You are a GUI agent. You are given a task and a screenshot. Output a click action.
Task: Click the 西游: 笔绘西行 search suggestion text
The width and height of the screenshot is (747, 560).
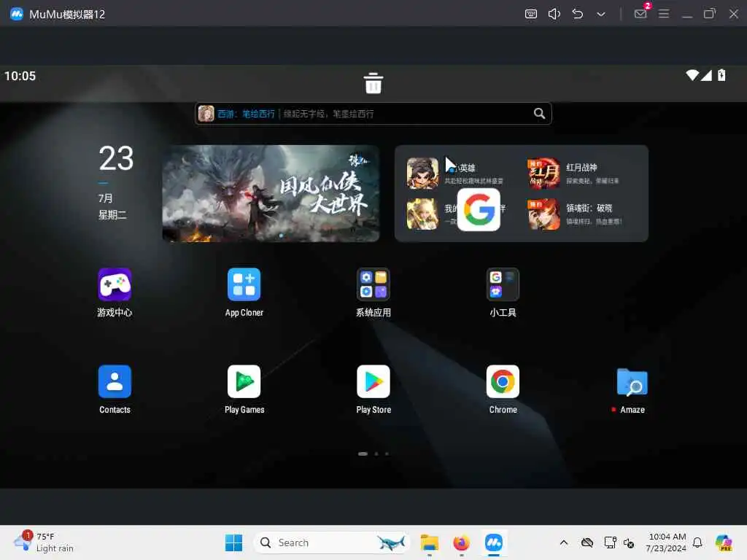(246, 114)
